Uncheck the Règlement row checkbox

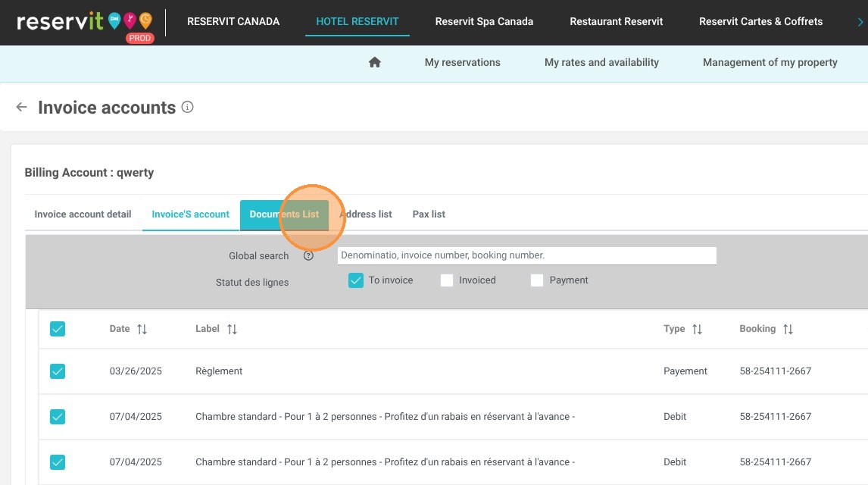[x=58, y=371]
